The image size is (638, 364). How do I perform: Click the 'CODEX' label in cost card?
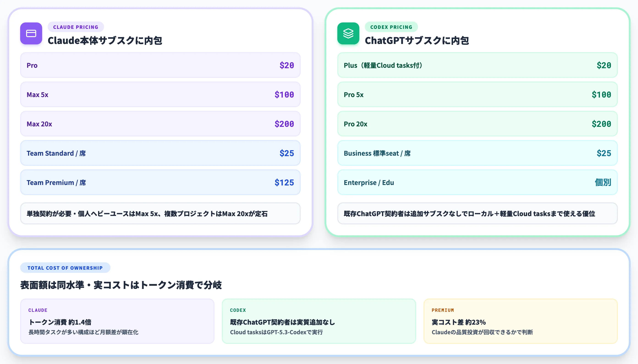(x=238, y=310)
